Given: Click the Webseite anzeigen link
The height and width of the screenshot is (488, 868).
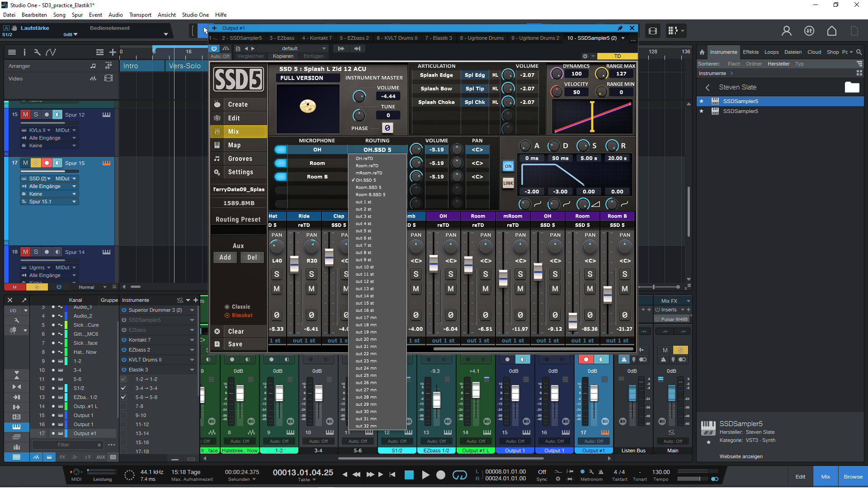Looking at the screenshot, I should click(x=741, y=456).
